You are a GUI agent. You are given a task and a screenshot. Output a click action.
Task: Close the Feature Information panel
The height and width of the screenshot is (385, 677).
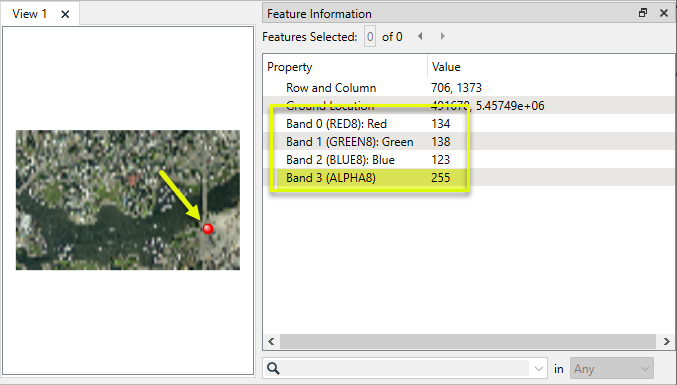[x=664, y=13]
